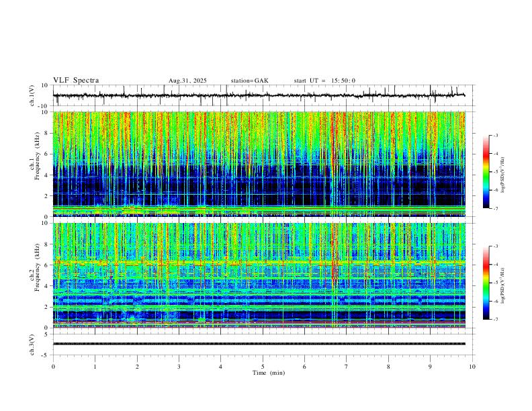Click the ch.1 frequency axis tick "8"
The width and height of the screenshot is (532, 411).
pos(47,133)
